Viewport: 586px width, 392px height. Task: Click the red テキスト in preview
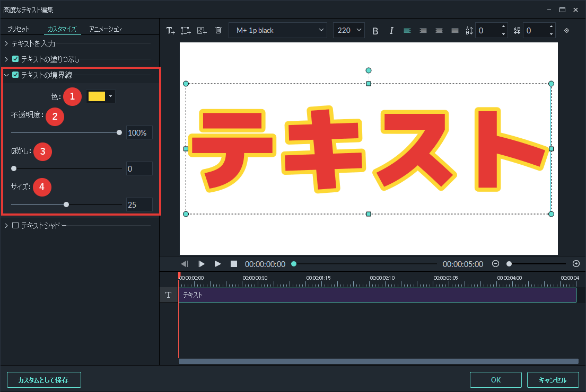368,149
